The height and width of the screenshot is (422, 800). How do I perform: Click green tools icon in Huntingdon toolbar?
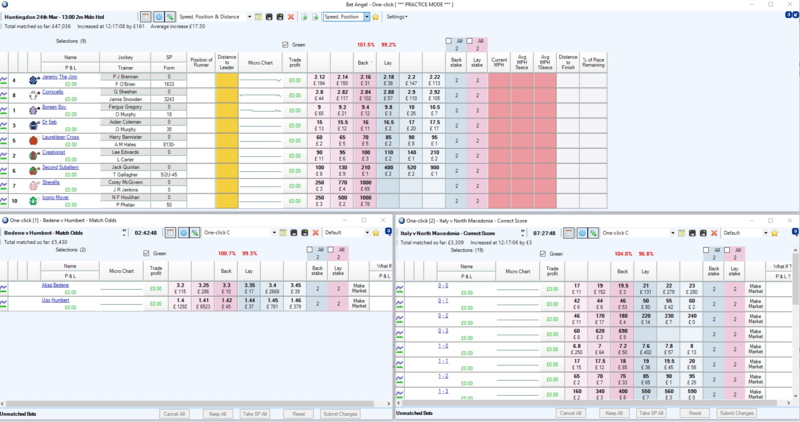170,17
